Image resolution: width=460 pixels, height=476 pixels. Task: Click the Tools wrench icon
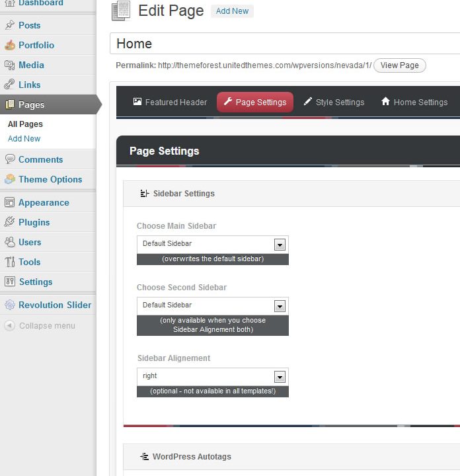click(x=9, y=262)
